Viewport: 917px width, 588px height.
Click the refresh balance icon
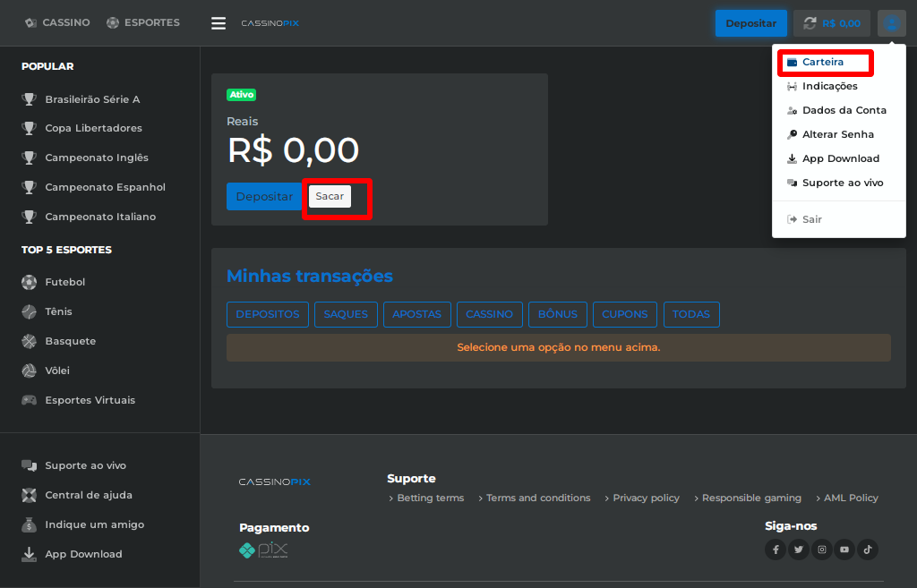[810, 23]
